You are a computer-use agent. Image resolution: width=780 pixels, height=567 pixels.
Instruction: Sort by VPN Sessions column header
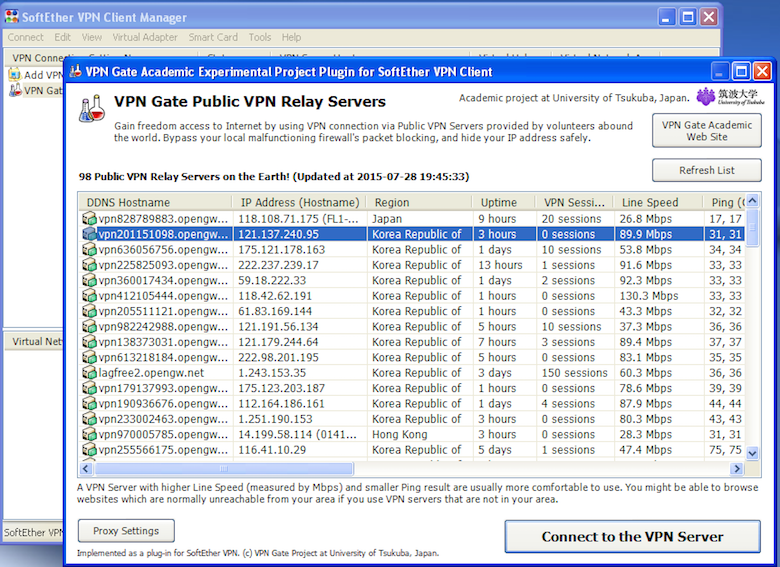click(575, 202)
